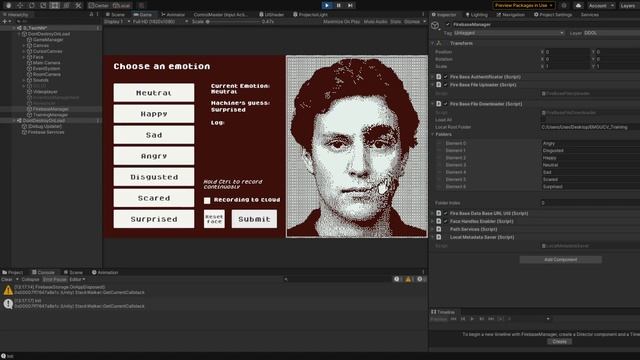This screenshot has height=360, width=640.
Task: Click the Add Component button
Action: (x=560, y=260)
